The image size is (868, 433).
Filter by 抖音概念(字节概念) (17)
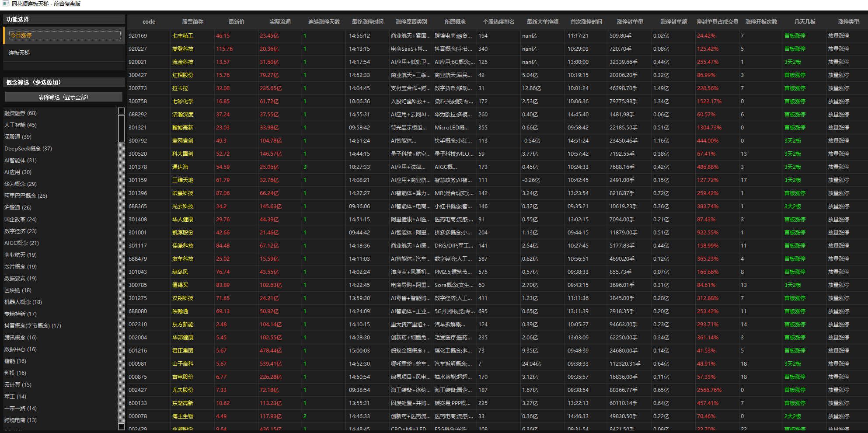(x=33, y=326)
